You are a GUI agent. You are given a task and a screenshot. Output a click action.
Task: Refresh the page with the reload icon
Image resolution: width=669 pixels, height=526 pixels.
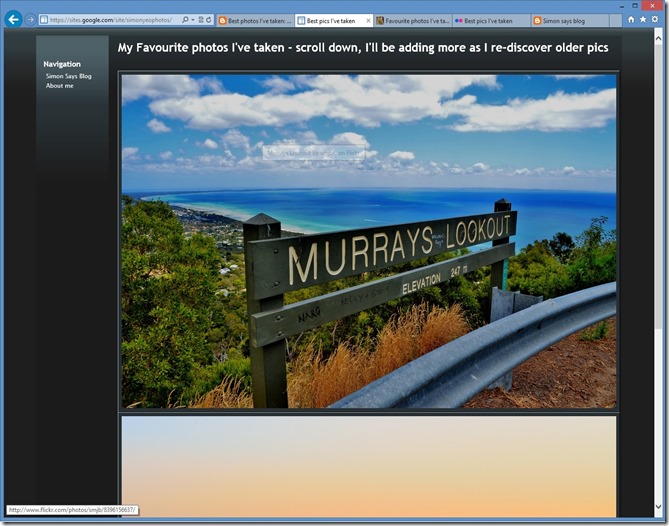209,20
